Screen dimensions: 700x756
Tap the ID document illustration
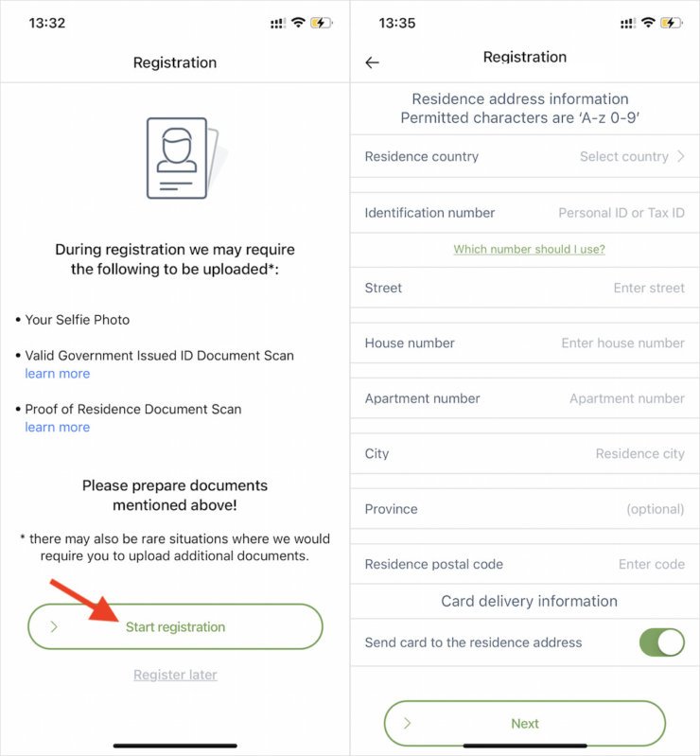click(x=181, y=158)
